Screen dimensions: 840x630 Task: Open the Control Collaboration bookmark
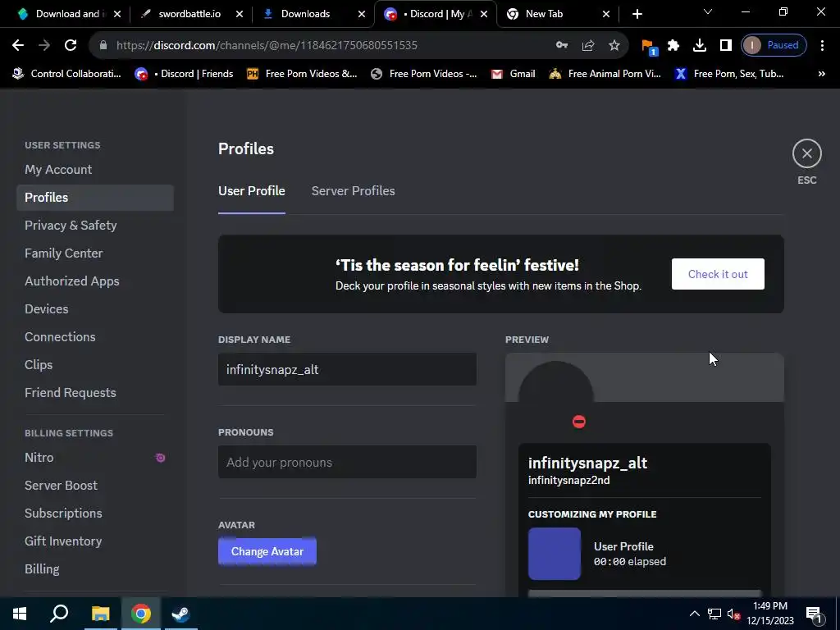pyautogui.click(x=67, y=74)
